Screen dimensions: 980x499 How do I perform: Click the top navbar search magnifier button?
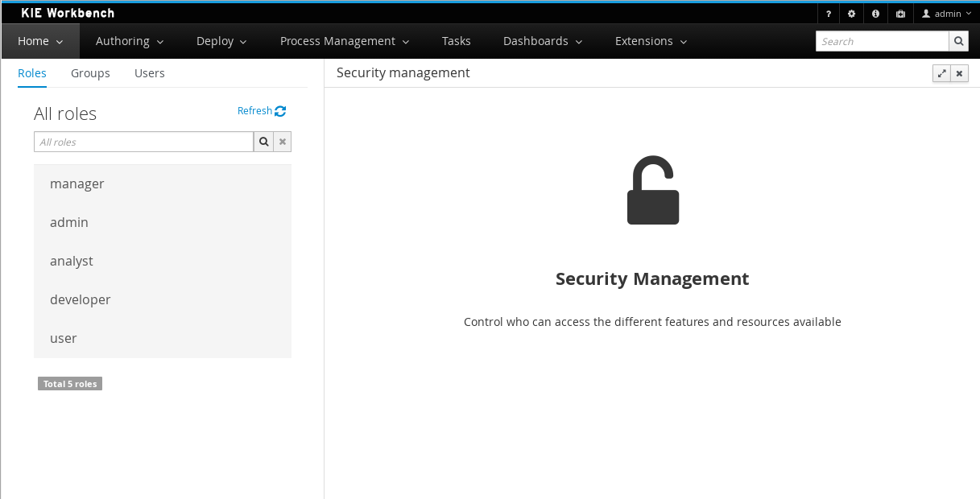click(958, 41)
